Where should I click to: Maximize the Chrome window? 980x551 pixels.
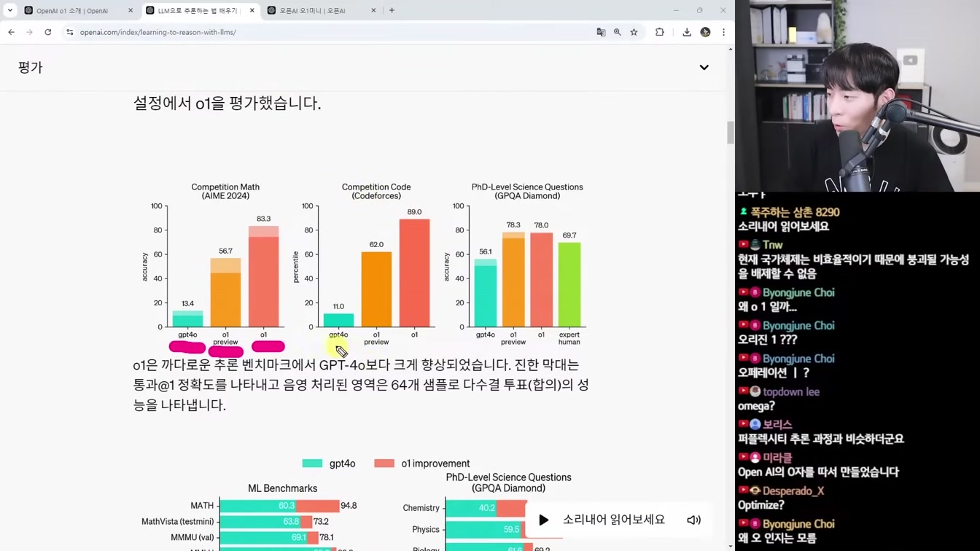(699, 10)
